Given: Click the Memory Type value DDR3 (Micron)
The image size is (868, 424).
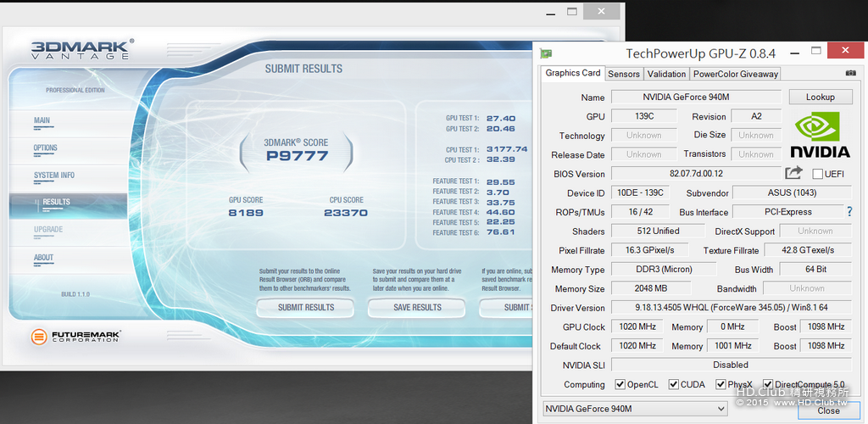Looking at the screenshot, I should [x=664, y=269].
